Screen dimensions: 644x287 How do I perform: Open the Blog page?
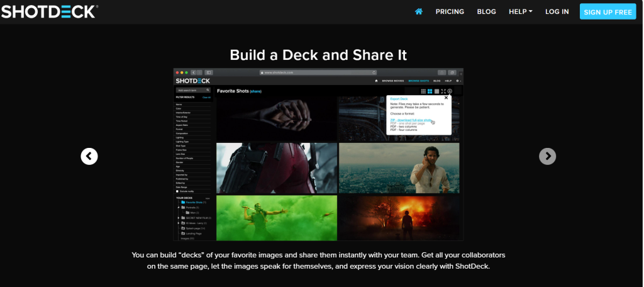click(x=486, y=11)
